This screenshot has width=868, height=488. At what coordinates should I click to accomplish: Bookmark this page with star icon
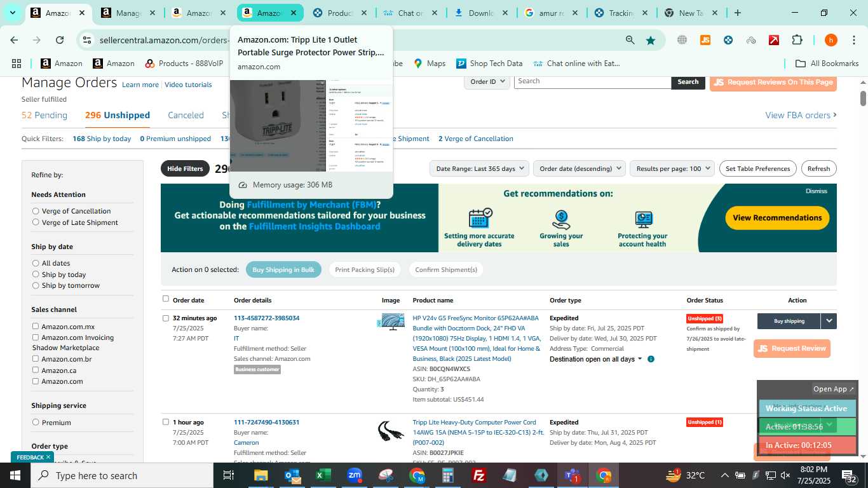tap(651, 40)
